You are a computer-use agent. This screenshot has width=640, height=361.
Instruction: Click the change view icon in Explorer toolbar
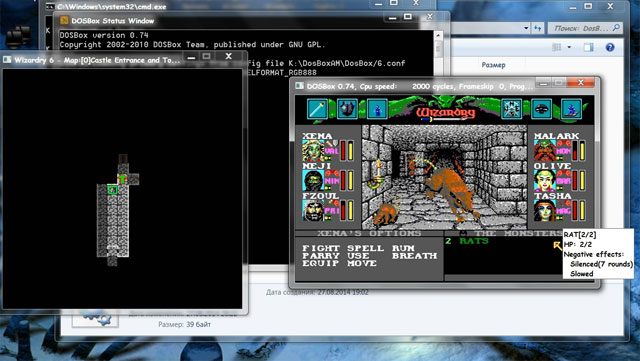pos(556,47)
